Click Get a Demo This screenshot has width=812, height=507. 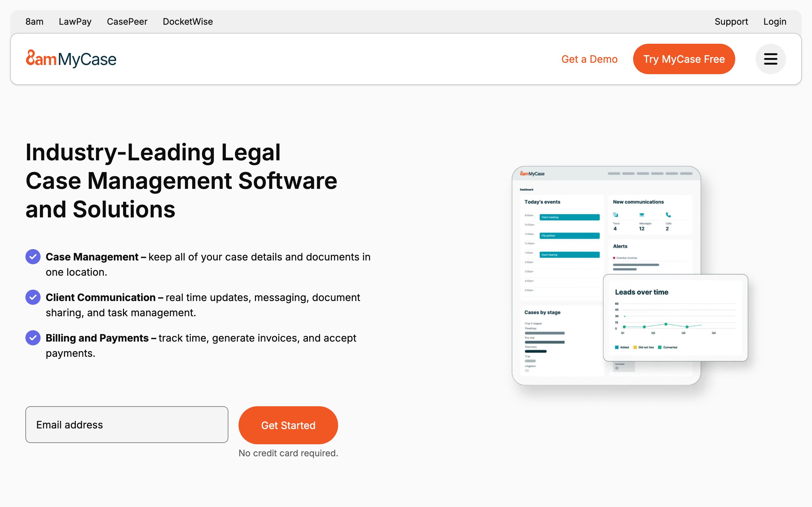(589, 59)
